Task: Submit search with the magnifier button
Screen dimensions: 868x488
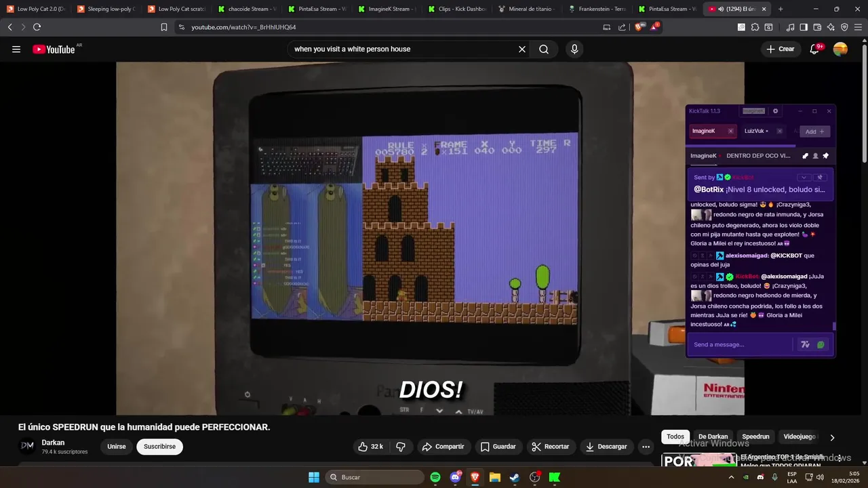Action: [544, 49]
